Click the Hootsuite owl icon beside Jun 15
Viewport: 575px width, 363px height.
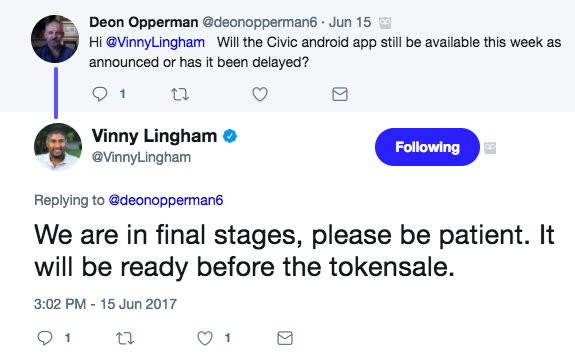pyautogui.click(x=385, y=23)
